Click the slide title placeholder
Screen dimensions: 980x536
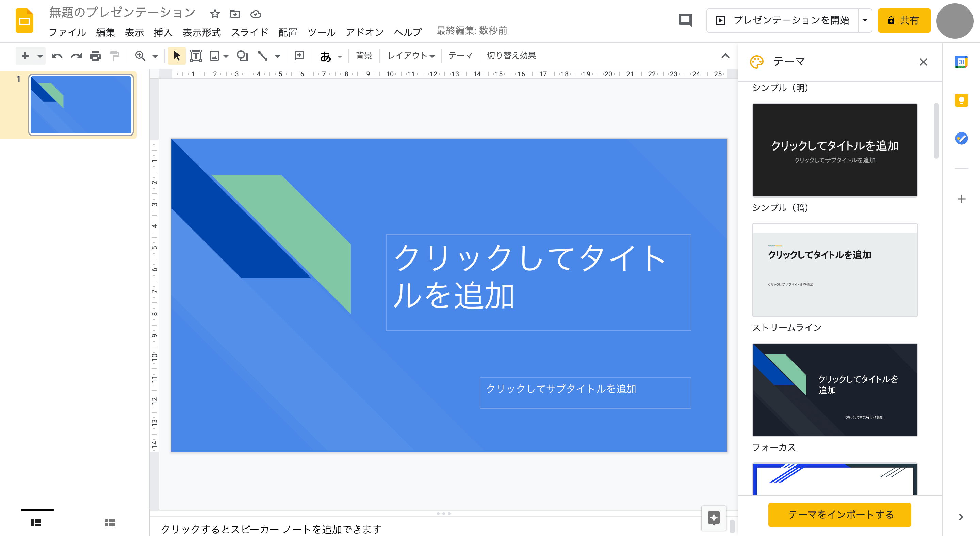coord(538,282)
